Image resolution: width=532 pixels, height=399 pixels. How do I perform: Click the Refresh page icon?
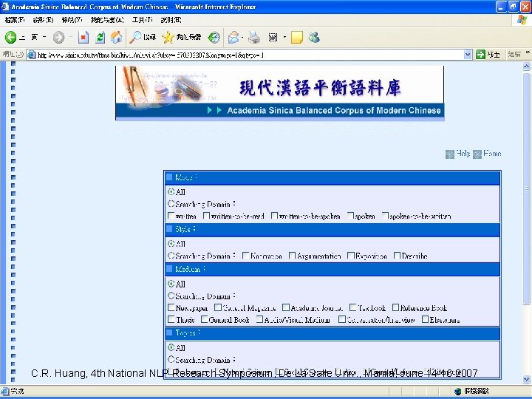(x=100, y=38)
